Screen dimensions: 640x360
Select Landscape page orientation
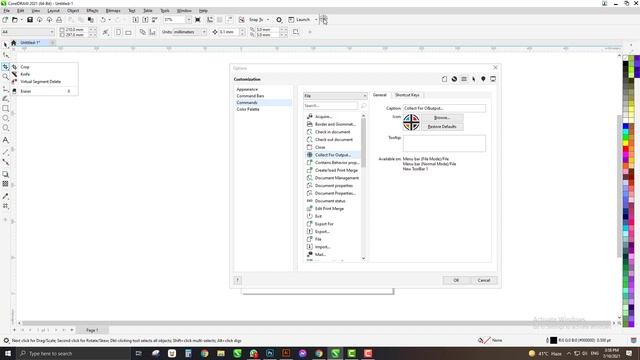tap(128, 32)
